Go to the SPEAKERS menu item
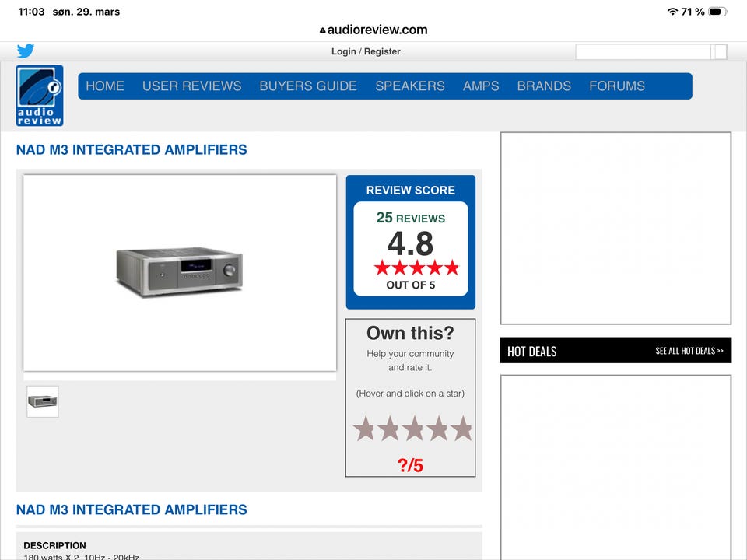Viewport: 747px width, 560px height. click(x=410, y=86)
